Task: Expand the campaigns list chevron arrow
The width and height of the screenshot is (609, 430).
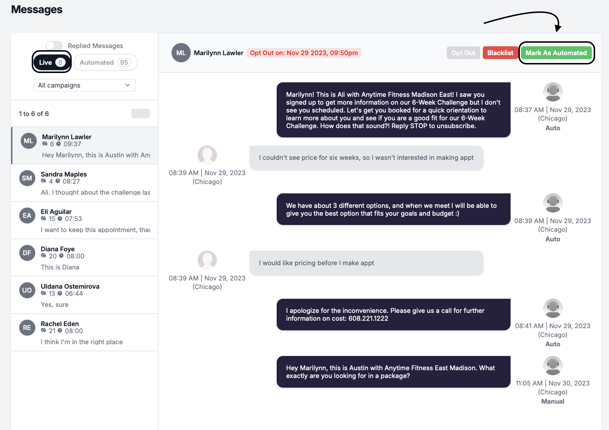Action: coord(127,85)
